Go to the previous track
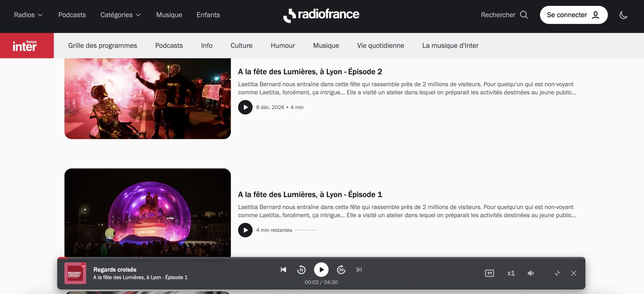Image resolution: width=644 pixels, height=294 pixels. [283, 270]
